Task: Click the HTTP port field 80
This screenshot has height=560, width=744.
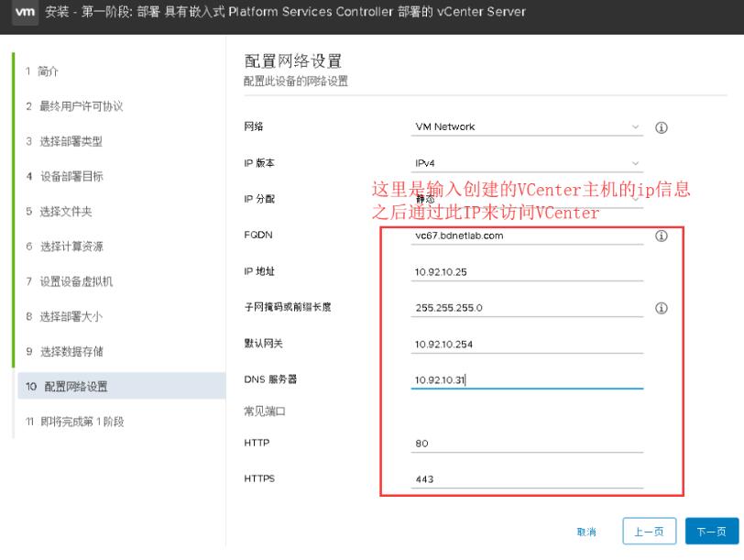Action: (527, 444)
